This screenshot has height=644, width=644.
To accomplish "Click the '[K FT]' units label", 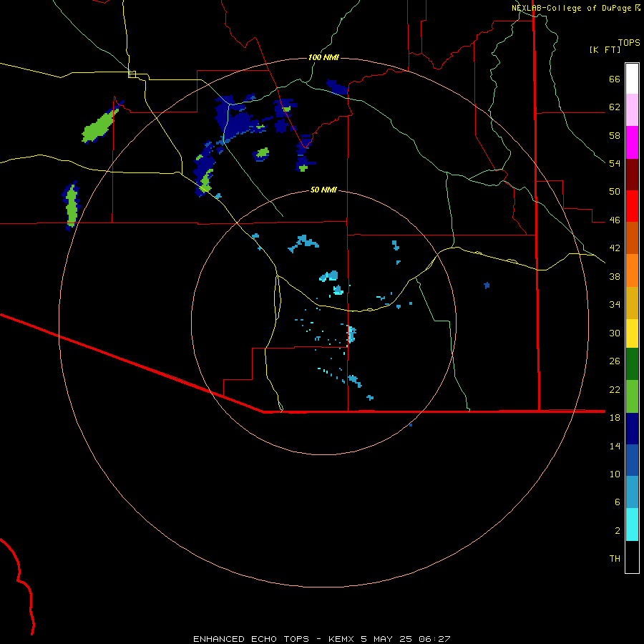I will click(605, 49).
